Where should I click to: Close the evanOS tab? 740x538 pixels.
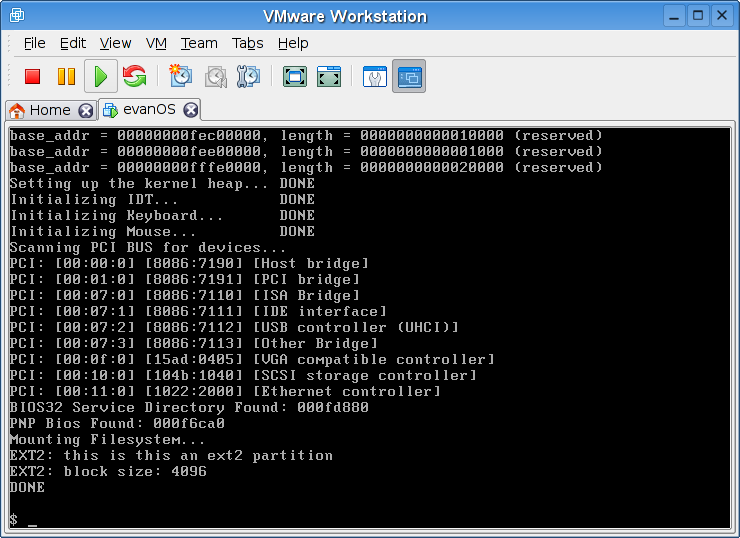[x=190, y=110]
